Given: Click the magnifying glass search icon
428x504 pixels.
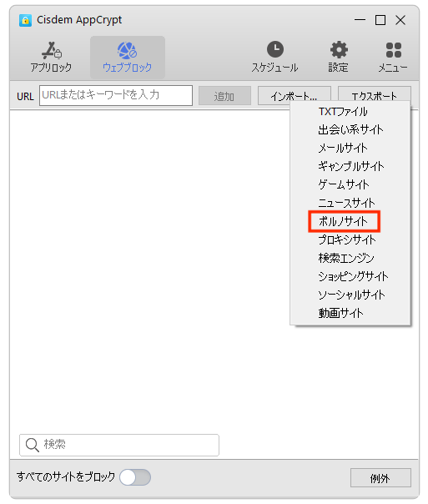Looking at the screenshot, I should pyautogui.click(x=33, y=446).
